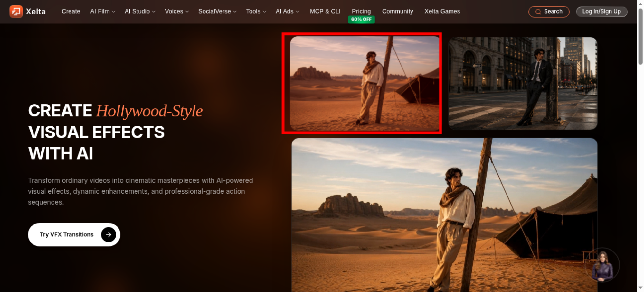Expand the AI Studio dropdown

pyautogui.click(x=140, y=11)
